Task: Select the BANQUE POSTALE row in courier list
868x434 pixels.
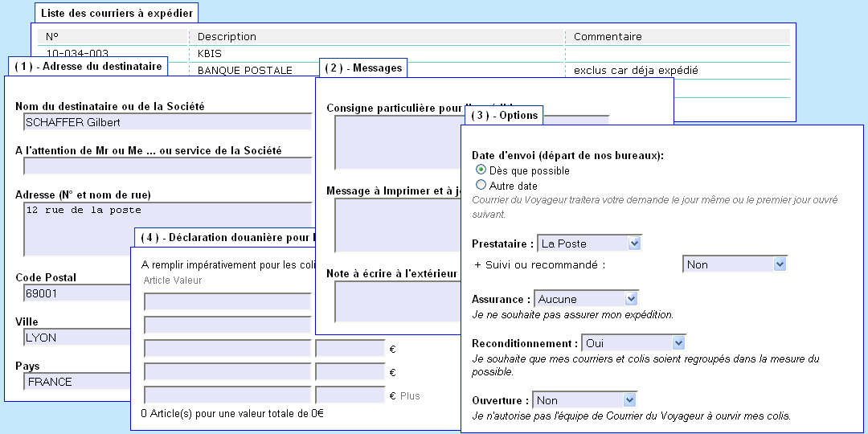Action: coord(244,71)
